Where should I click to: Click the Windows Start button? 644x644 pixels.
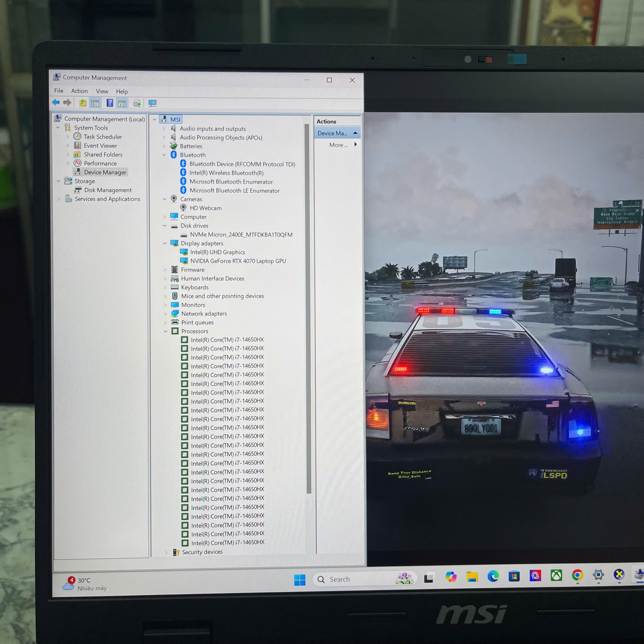click(300, 580)
